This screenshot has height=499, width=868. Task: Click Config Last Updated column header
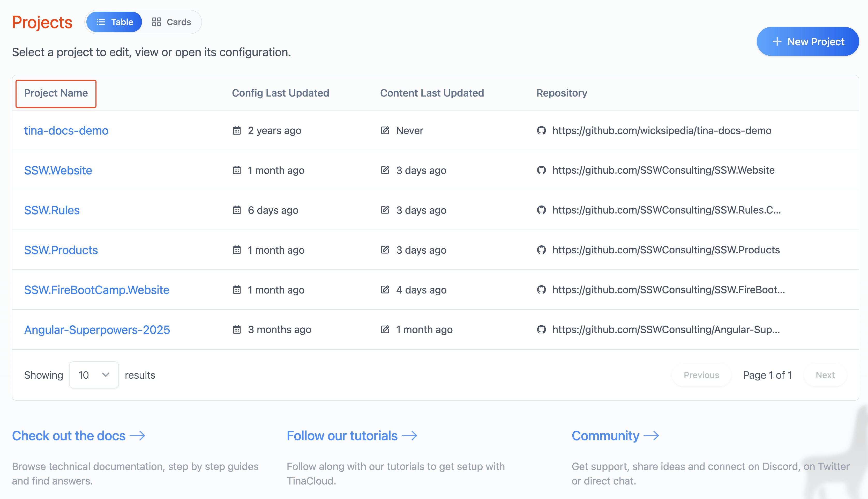[280, 93]
